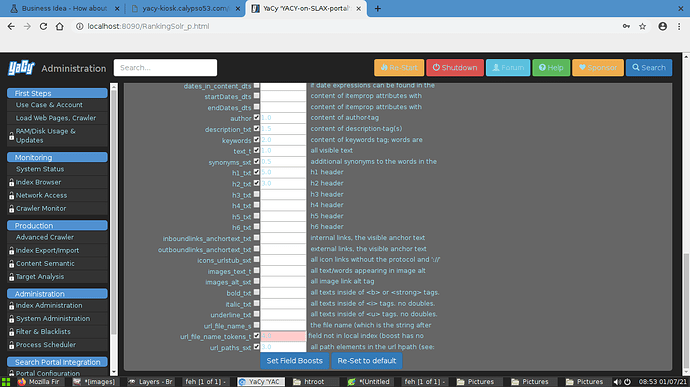The height and width of the screenshot is (387, 690).
Task: Open Advanced Crawler link
Action: click(45, 237)
